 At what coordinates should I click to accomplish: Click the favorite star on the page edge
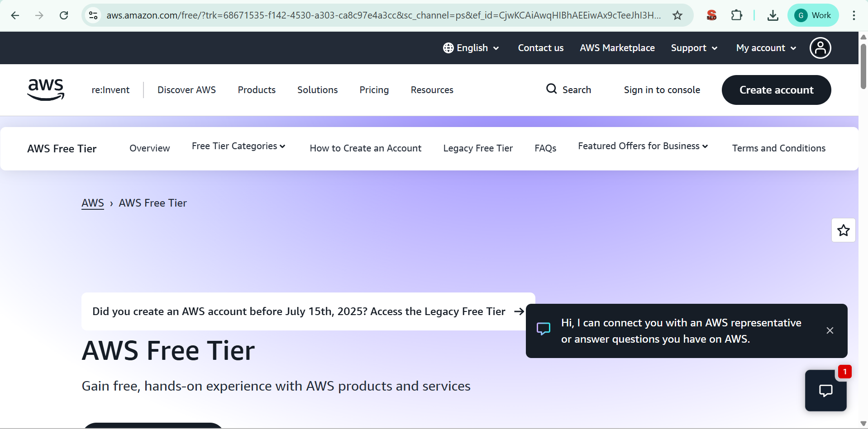click(x=844, y=230)
